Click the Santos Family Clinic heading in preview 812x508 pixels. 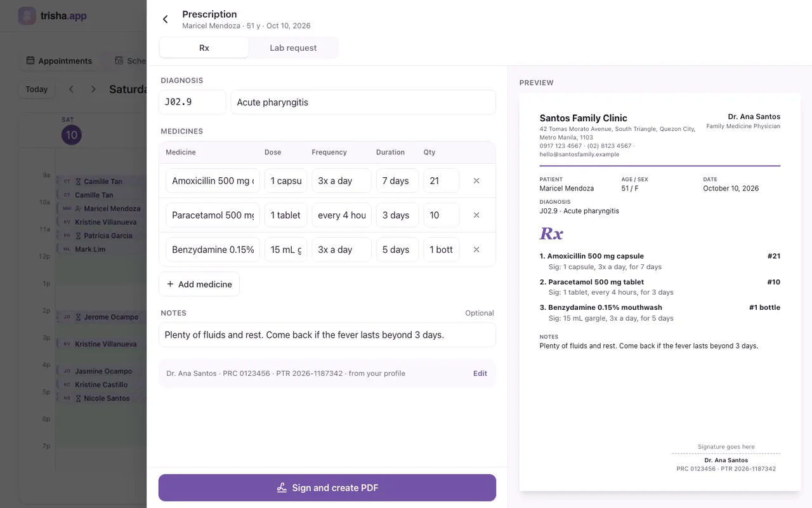pos(583,118)
